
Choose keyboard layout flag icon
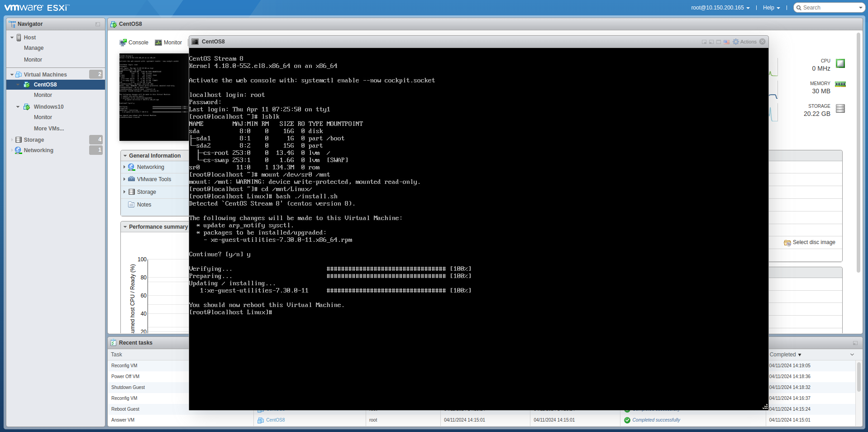click(x=726, y=42)
